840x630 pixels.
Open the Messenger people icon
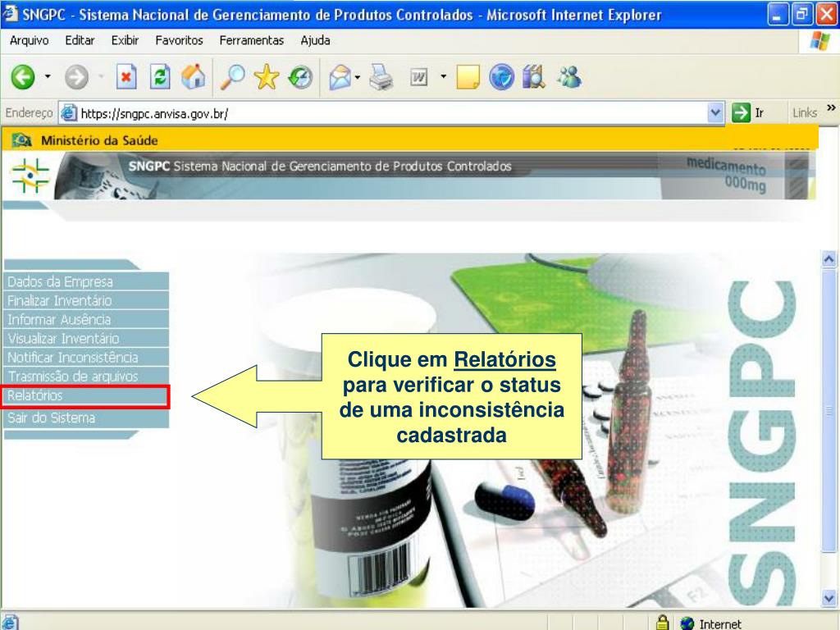569,77
